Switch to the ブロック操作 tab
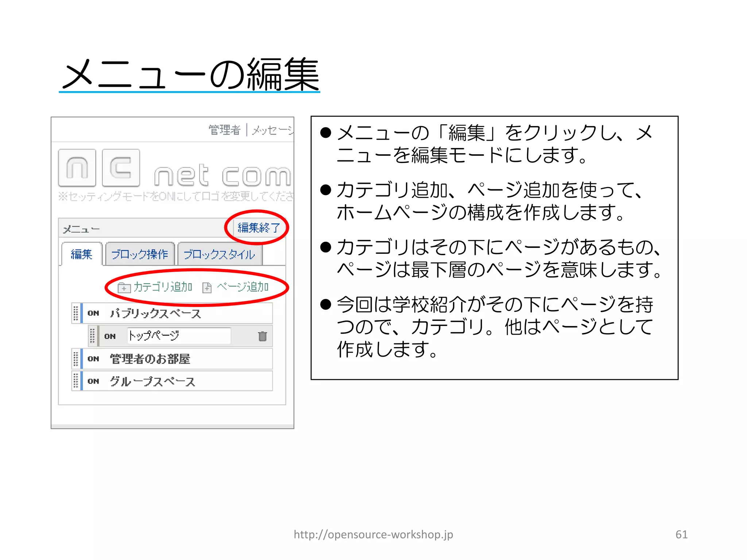The width and height of the screenshot is (747, 560). pos(140,254)
